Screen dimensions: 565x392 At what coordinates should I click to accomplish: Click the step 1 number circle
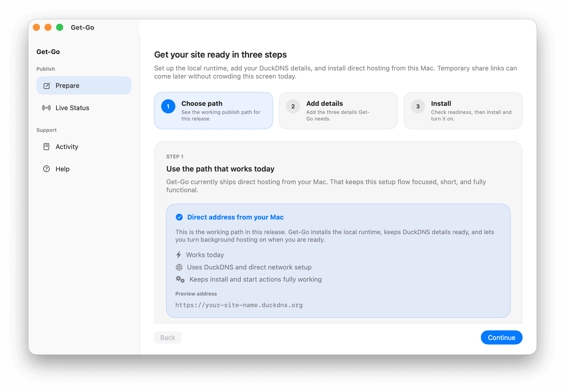168,106
